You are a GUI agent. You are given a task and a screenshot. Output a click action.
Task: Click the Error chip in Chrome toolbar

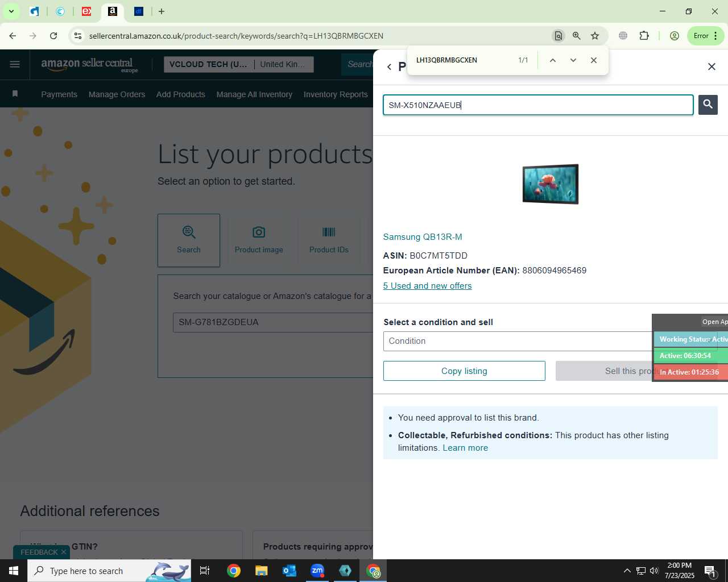(x=705, y=36)
